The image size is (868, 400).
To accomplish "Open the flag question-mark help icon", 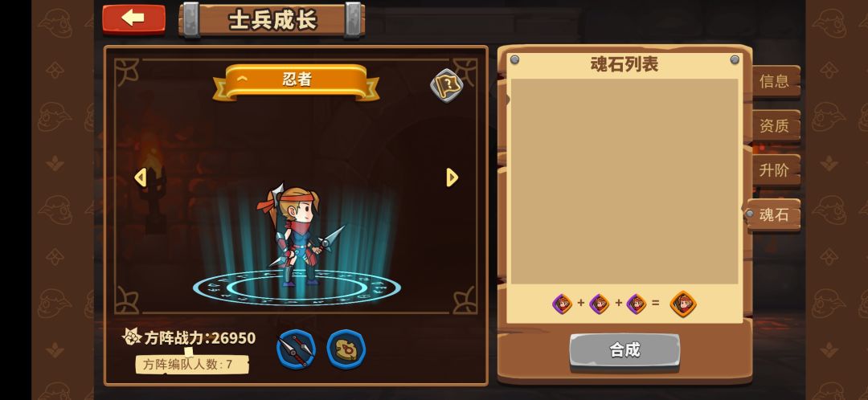I will tap(447, 85).
